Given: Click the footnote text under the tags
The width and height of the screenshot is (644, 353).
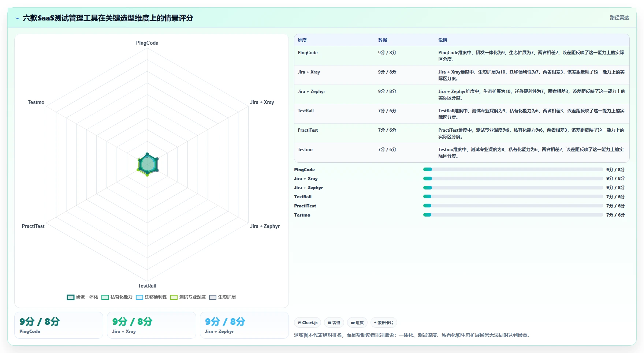Looking at the screenshot, I should pyautogui.click(x=413, y=335).
